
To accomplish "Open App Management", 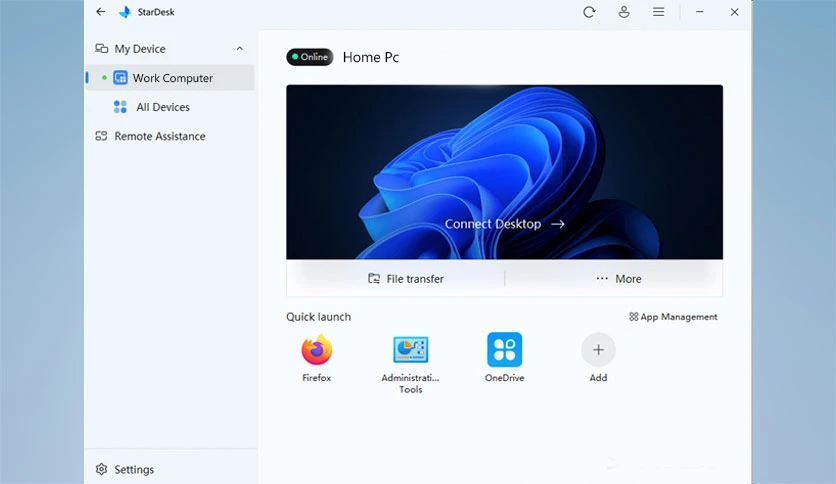I will tap(673, 317).
